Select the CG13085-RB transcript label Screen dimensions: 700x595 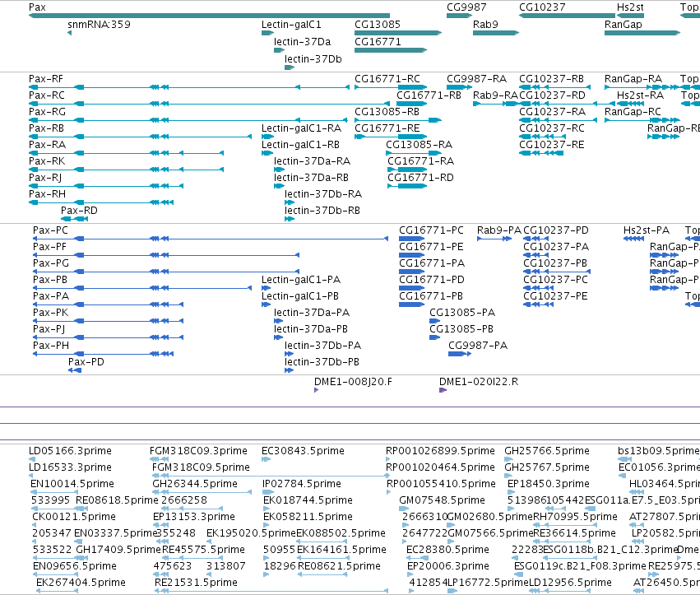click(387, 112)
